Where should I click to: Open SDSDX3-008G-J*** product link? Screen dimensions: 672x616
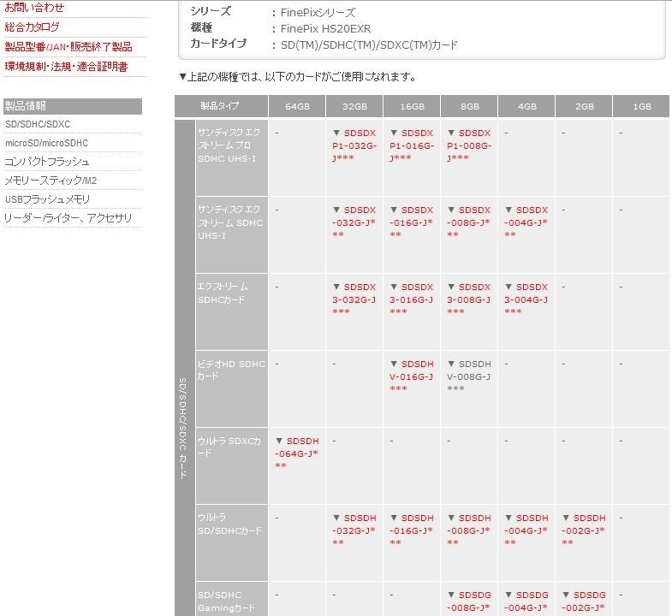(469, 299)
